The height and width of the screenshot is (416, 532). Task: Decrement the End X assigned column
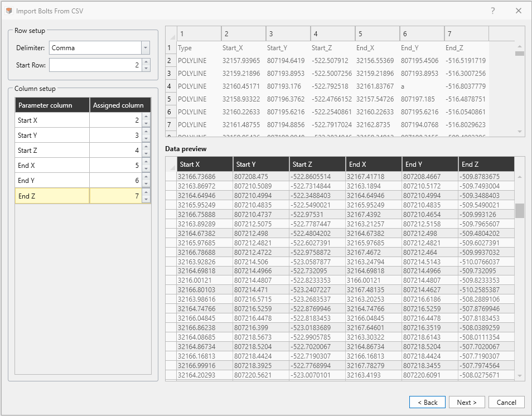(146, 168)
